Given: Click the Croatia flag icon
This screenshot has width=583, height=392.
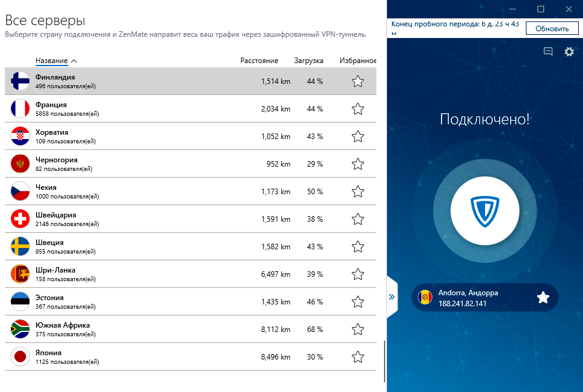Looking at the screenshot, I should [20, 136].
